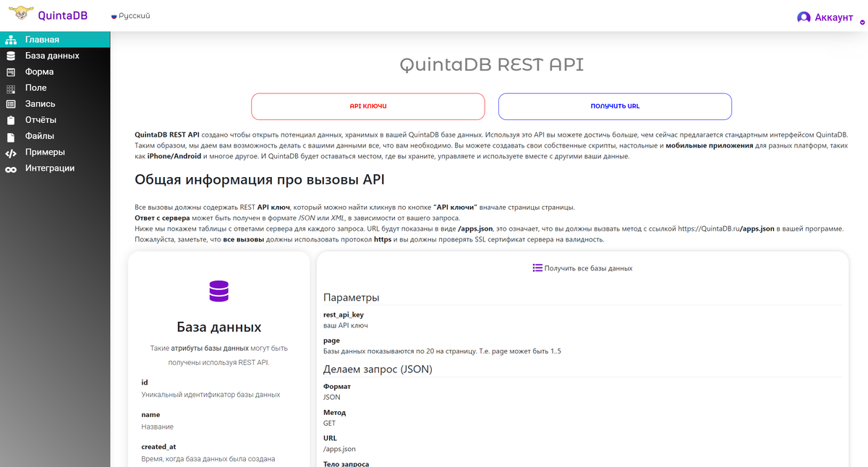Select the Поле menu item

(55, 87)
